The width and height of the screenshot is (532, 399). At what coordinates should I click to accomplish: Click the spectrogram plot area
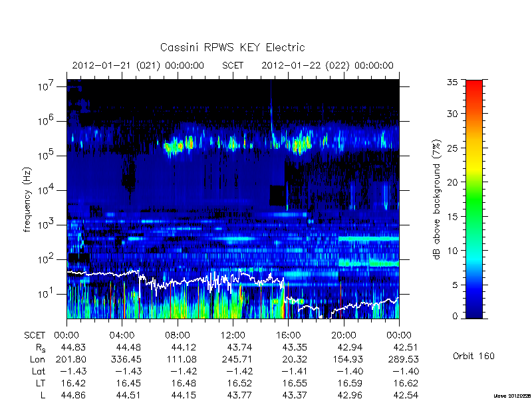coord(233,199)
